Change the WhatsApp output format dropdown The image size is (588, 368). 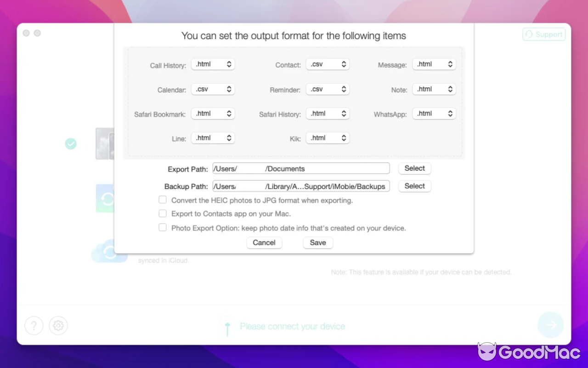pos(434,114)
